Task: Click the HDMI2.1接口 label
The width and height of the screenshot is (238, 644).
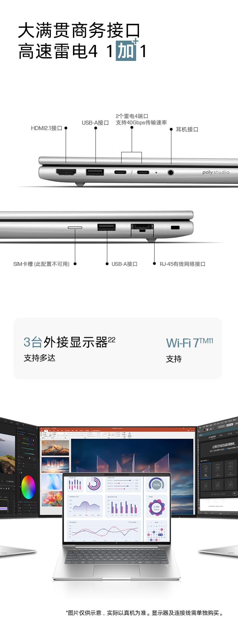Action: click(x=46, y=128)
